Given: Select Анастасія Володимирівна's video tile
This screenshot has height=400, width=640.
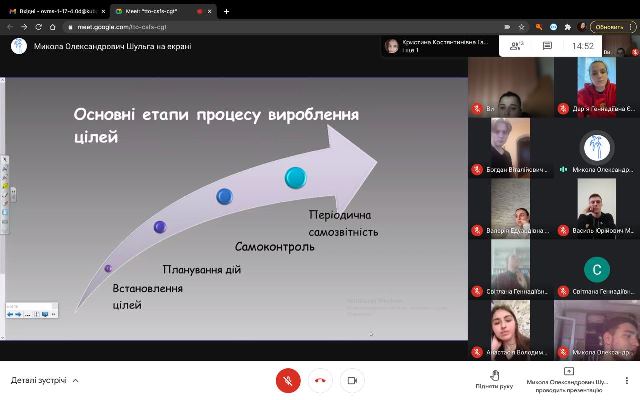Looking at the screenshot, I should 511,330.
